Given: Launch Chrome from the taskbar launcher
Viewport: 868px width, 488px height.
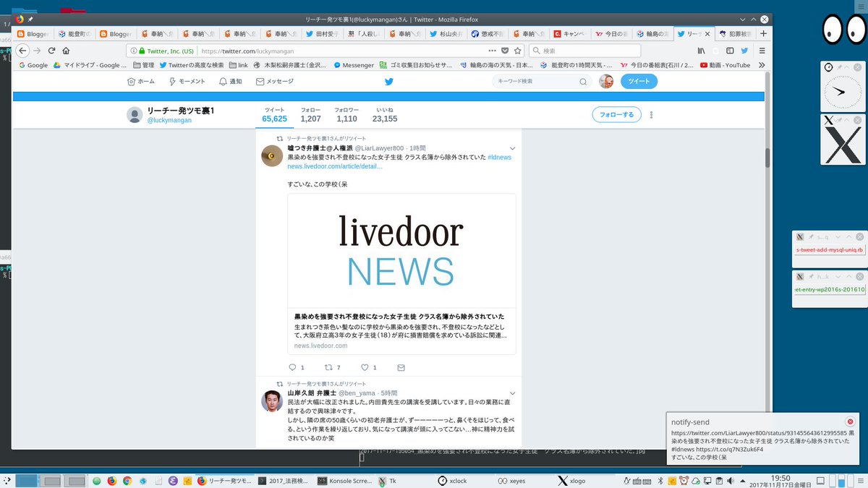Looking at the screenshot, I should (x=127, y=480).
